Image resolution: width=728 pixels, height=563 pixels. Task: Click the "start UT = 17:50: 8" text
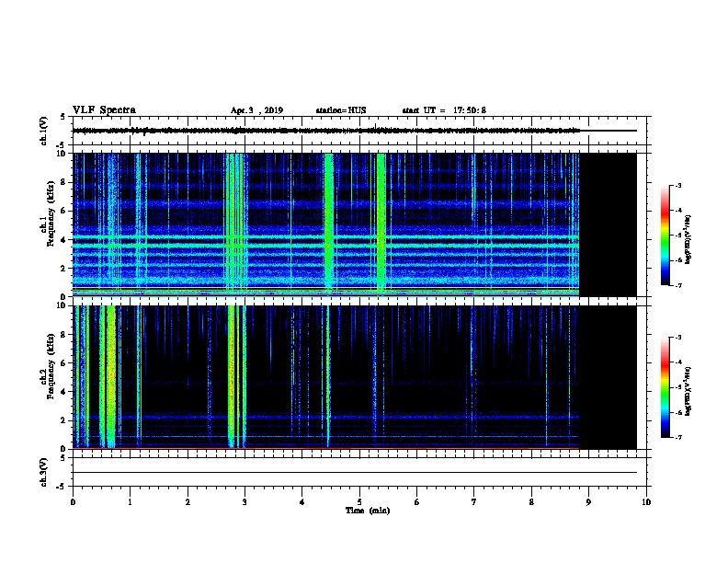pos(444,110)
